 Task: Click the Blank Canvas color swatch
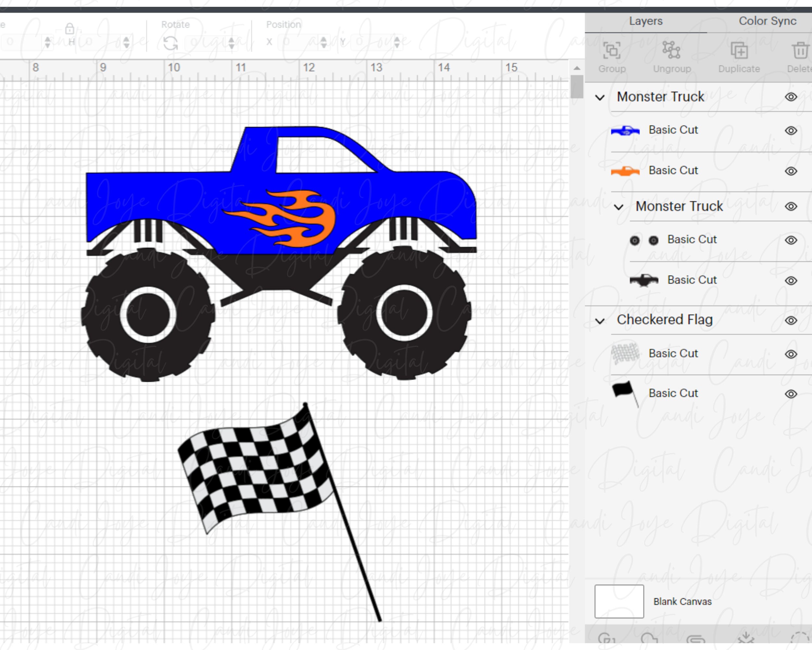pos(619,601)
